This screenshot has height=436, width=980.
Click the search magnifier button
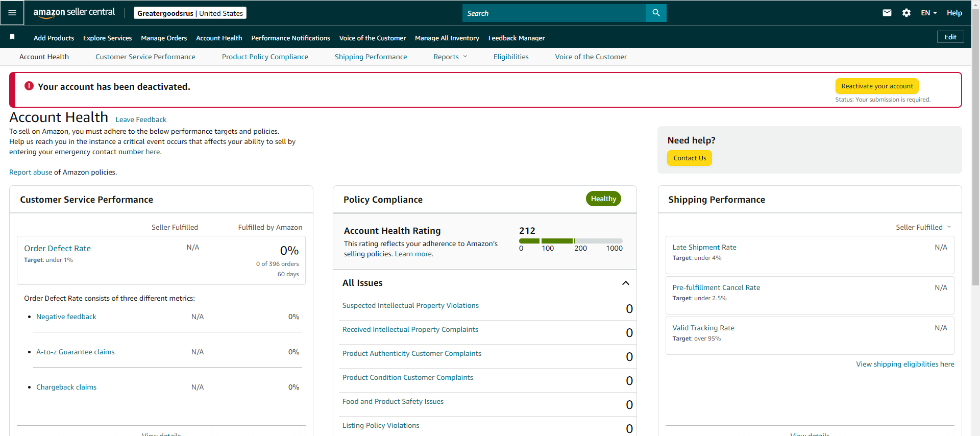pos(656,13)
